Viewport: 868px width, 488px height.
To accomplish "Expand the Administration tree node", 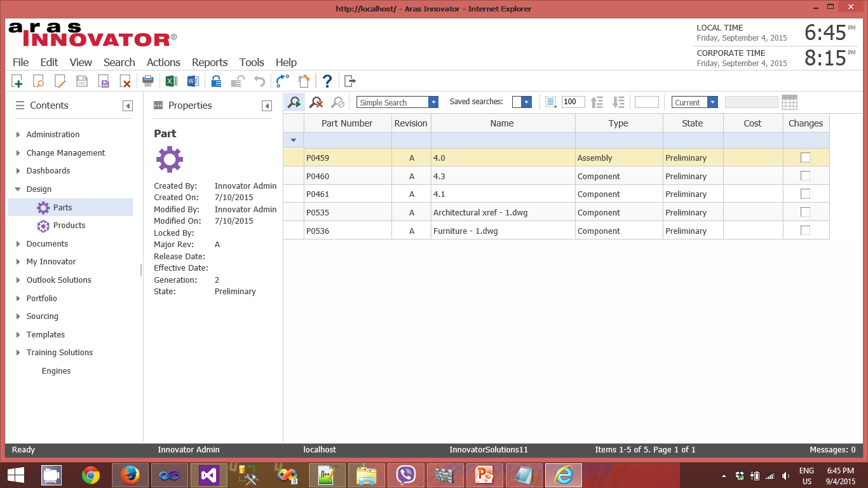I will point(18,135).
